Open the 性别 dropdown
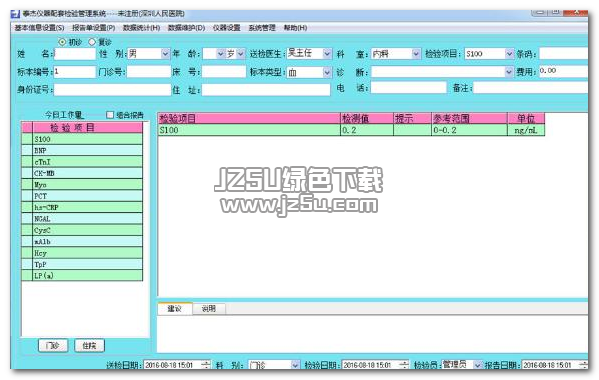 click(x=165, y=54)
